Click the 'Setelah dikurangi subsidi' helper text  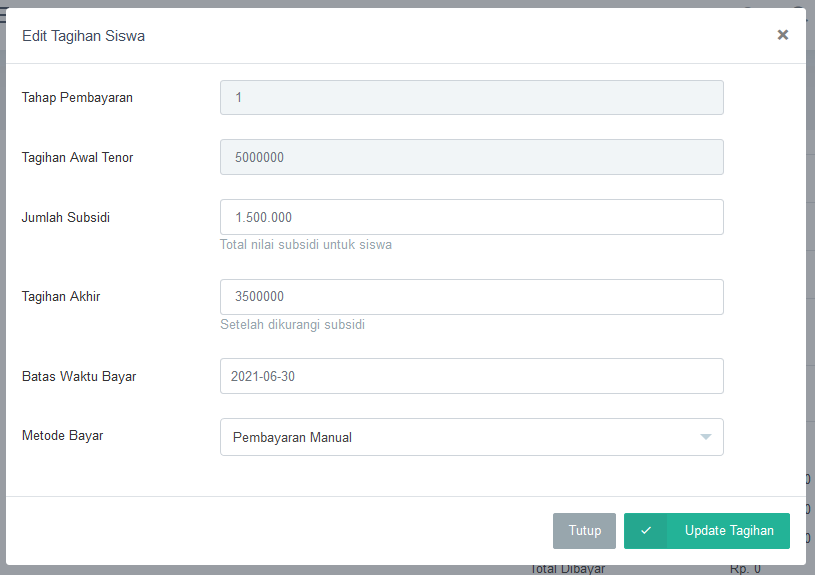tap(292, 325)
